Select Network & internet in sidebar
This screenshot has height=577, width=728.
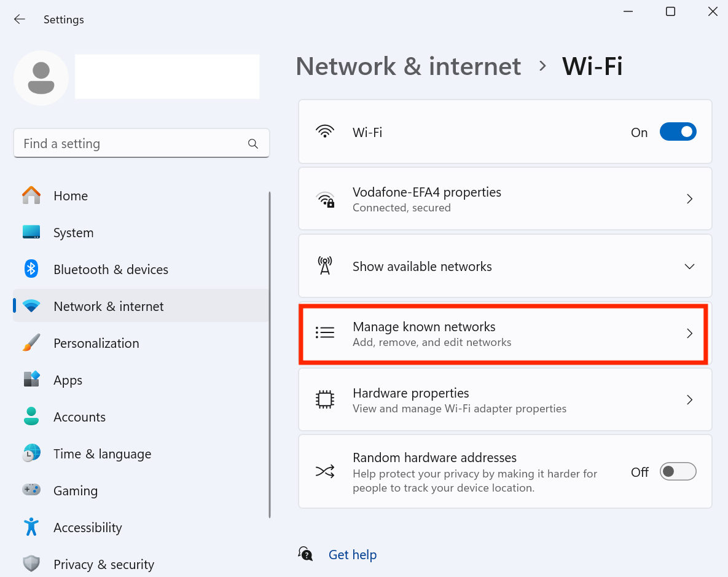coord(108,306)
